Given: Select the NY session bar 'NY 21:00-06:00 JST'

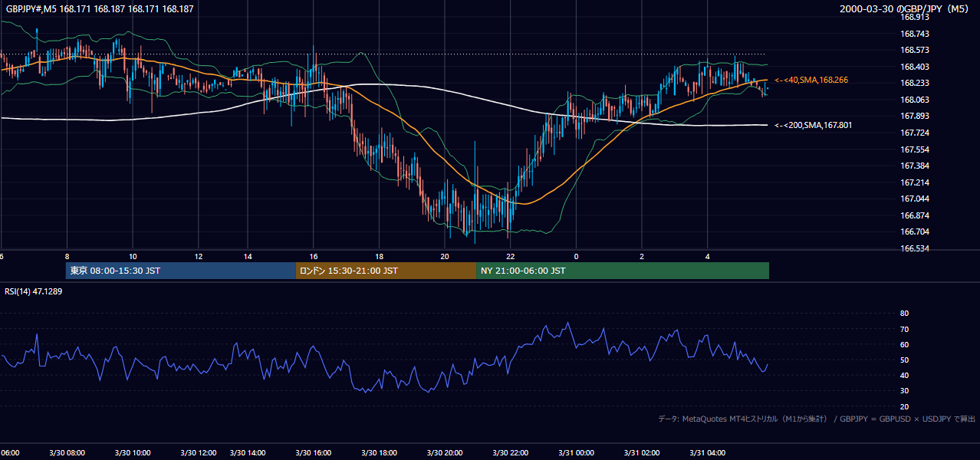Looking at the screenshot, I should 623,271.
